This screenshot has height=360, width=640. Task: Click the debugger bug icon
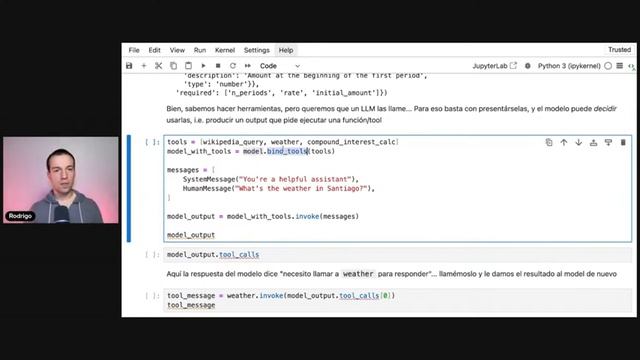click(527, 66)
